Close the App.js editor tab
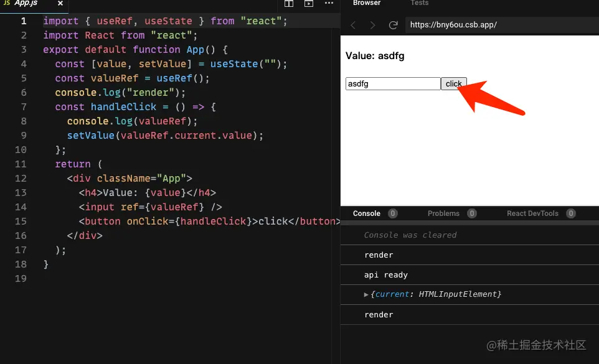599x364 pixels. pos(60,4)
